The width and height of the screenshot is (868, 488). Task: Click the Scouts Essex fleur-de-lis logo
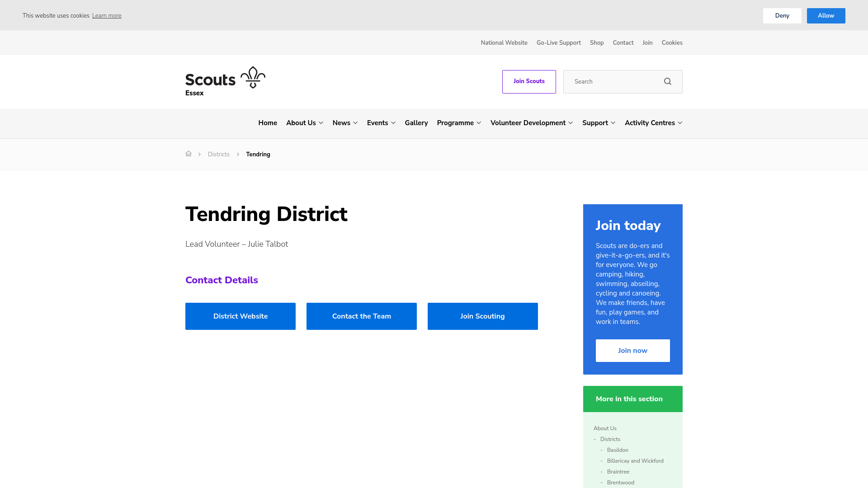[x=225, y=81]
